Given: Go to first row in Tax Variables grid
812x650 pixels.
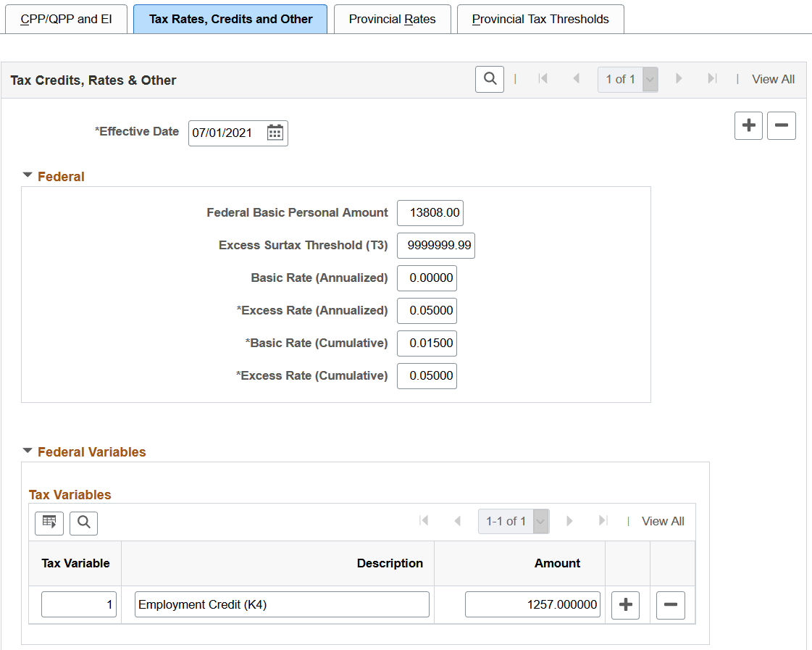Looking at the screenshot, I should click(424, 520).
